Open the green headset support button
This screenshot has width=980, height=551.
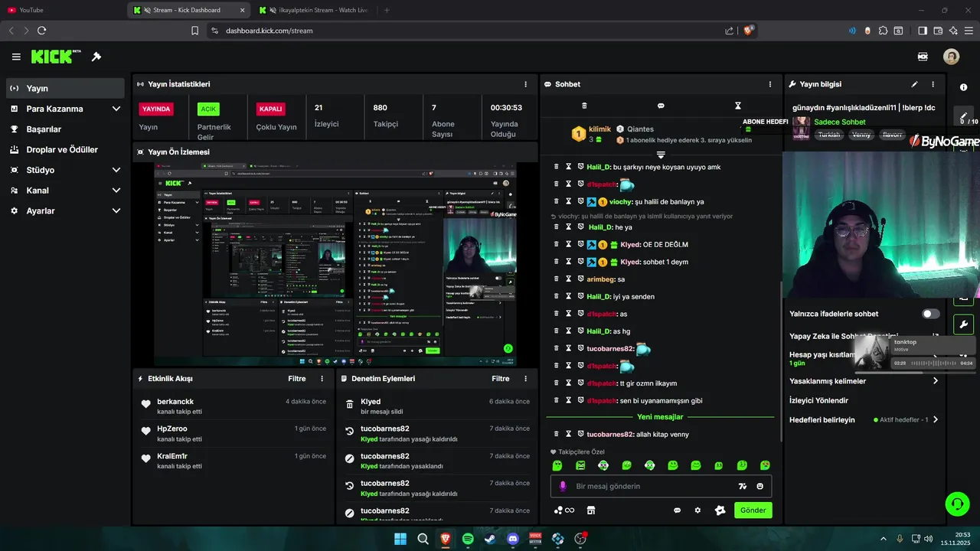click(x=957, y=504)
